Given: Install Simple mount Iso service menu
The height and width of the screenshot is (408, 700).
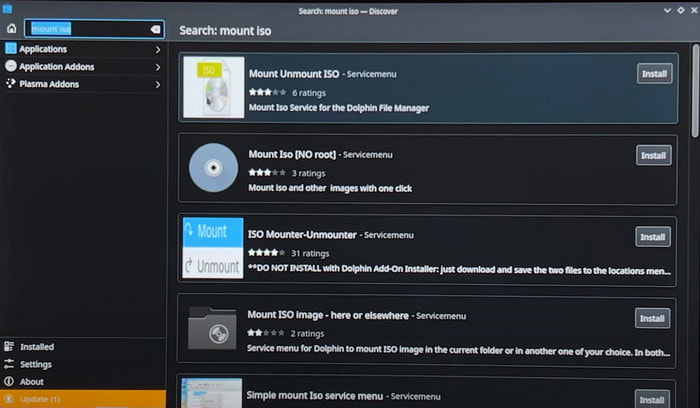Looking at the screenshot, I should pos(652,400).
